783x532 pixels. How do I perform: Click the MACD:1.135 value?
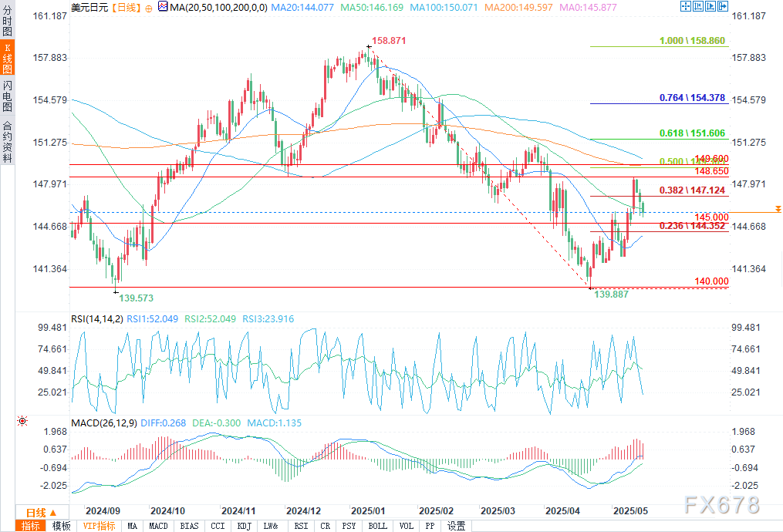point(275,423)
